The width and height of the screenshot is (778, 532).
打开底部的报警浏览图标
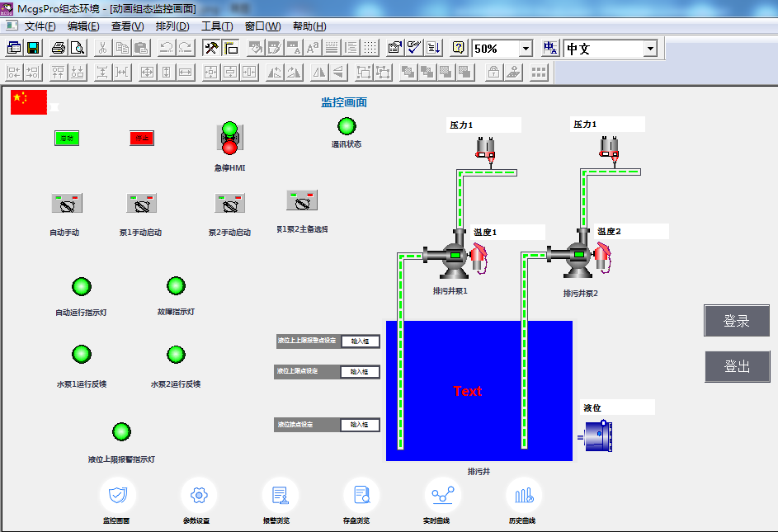tap(280, 493)
